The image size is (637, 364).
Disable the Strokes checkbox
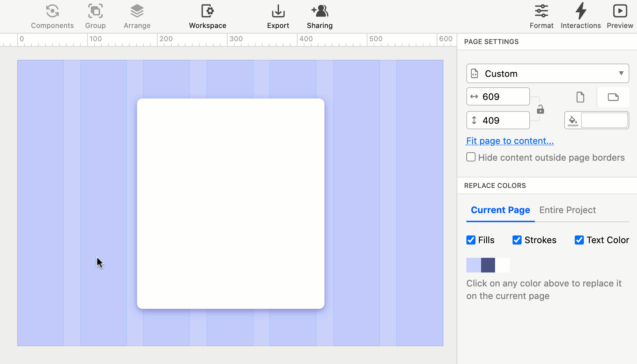(x=517, y=240)
